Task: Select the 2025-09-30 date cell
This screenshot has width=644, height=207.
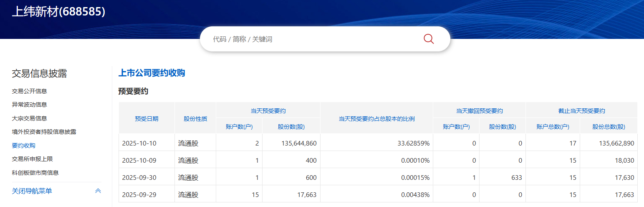Action: click(146, 177)
